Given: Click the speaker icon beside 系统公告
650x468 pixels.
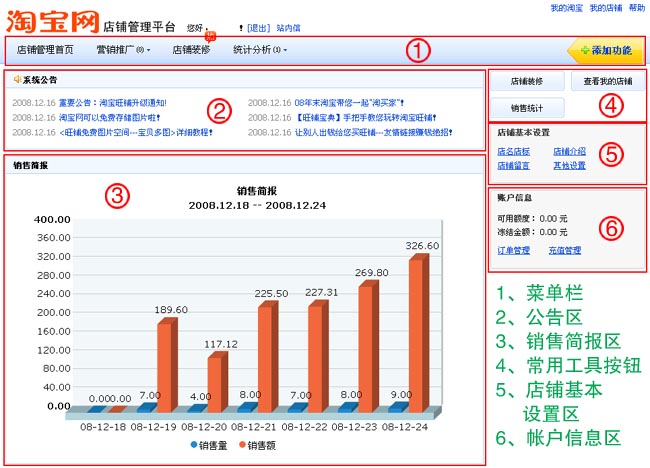Looking at the screenshot, I should click(x=17, y=79).
